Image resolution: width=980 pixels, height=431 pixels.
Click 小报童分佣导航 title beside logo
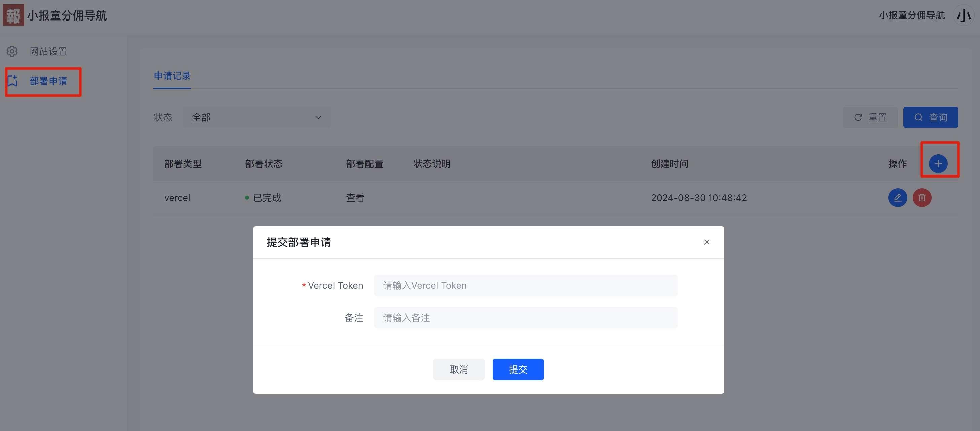coord(67,15)
